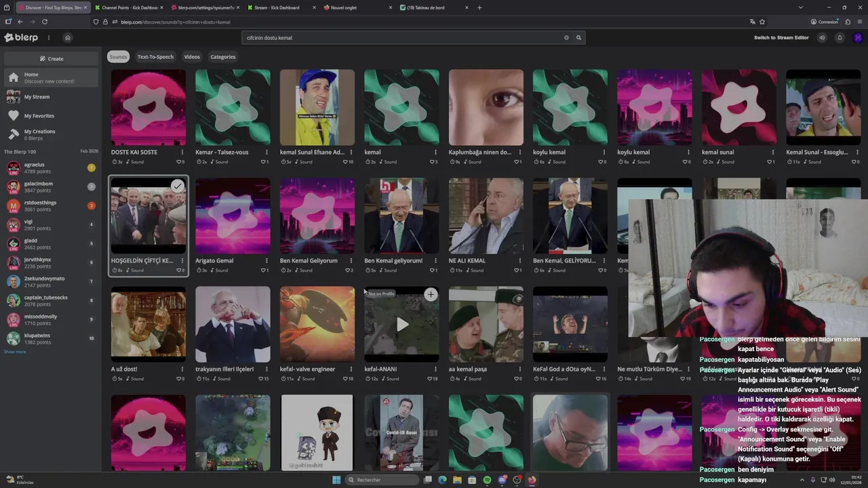
Task: Open a new browser tab with plus button
Action: point(479,7)
